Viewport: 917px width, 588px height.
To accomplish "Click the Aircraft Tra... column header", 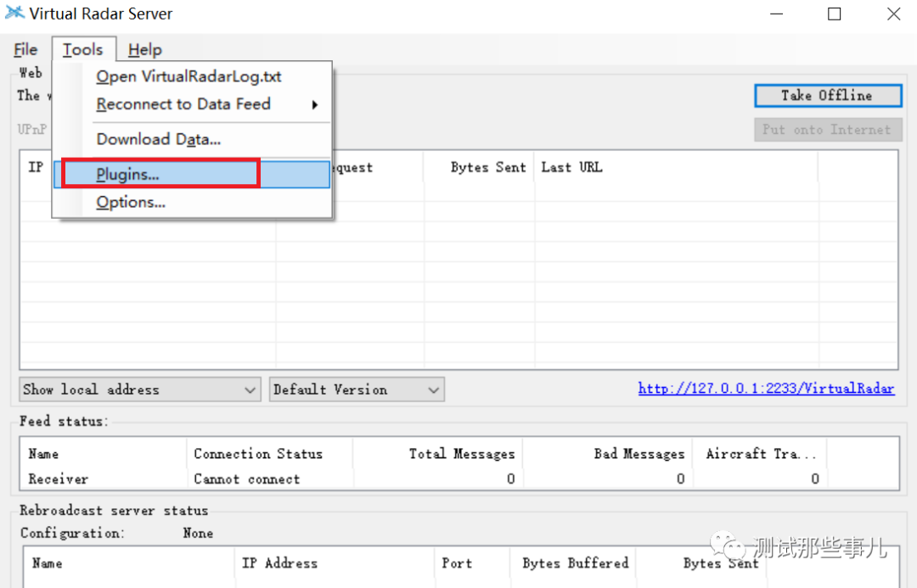I will point(760,454).
